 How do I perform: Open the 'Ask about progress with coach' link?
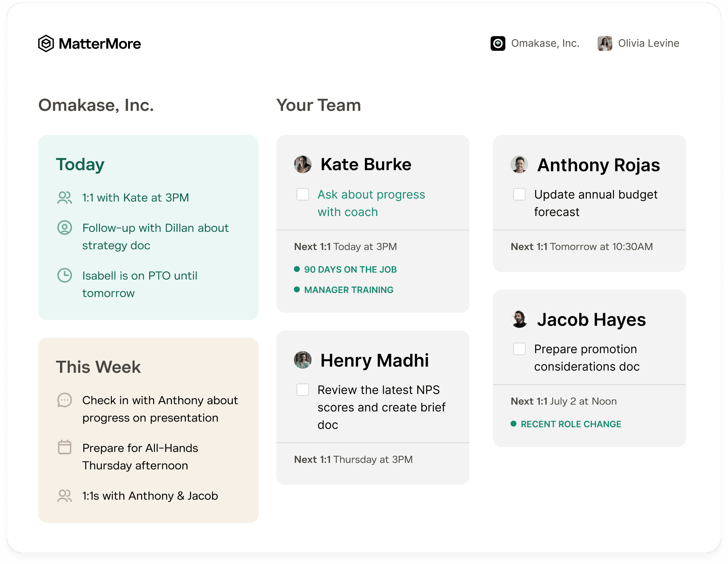[x=371, y=203]
